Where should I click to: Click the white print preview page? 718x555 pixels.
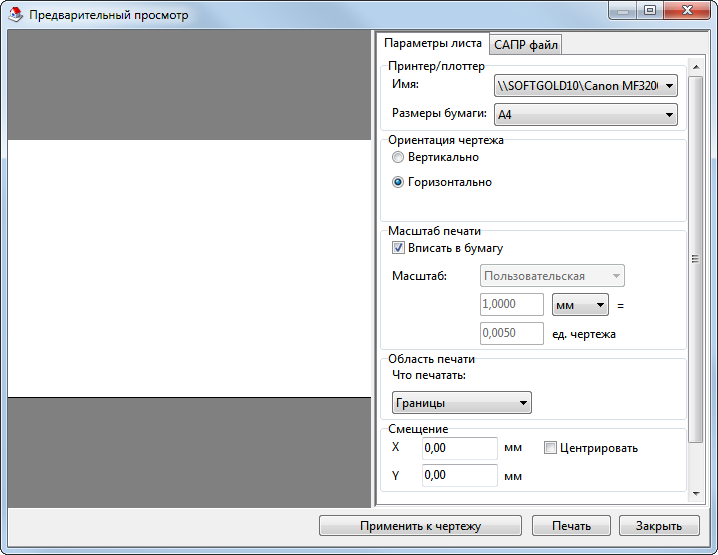point(188,268)
